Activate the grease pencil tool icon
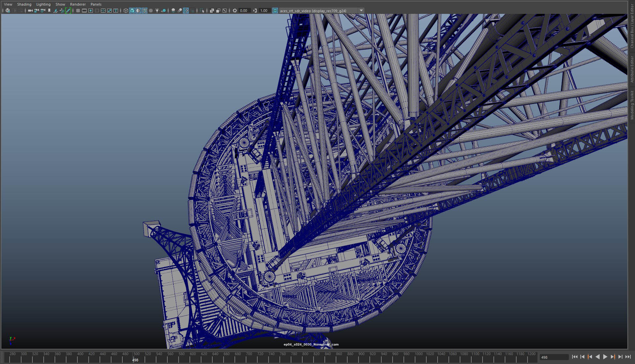 tap(68, 11)
